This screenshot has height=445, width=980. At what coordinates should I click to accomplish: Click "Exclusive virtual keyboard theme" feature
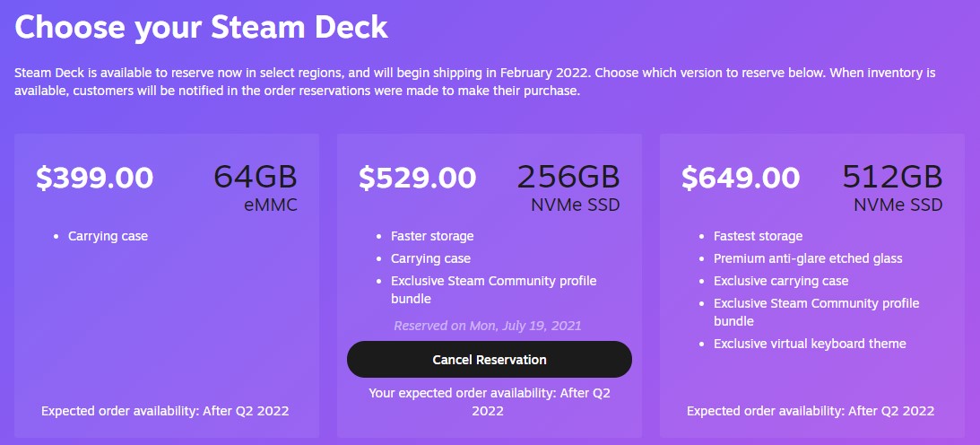click(x=810, y=344)
